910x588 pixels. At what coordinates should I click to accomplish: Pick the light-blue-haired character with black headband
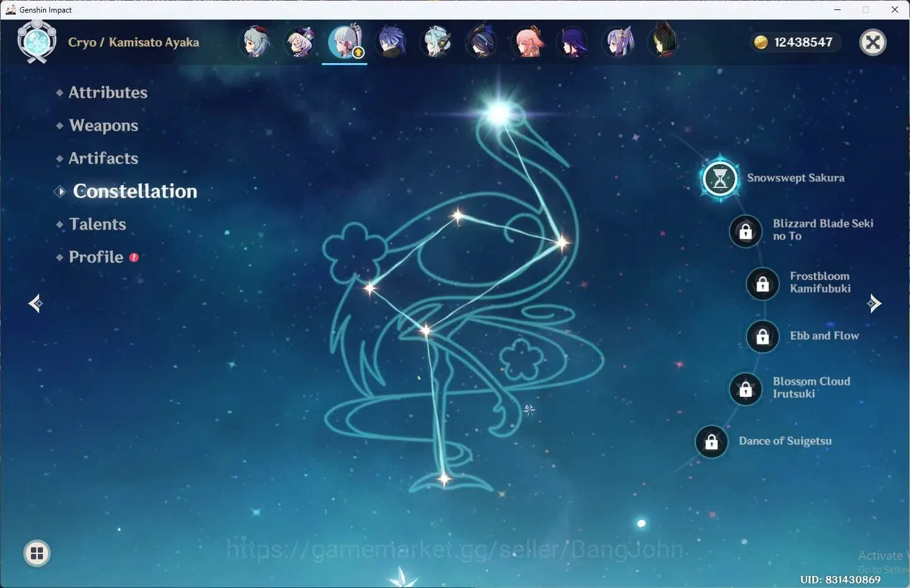437,42
